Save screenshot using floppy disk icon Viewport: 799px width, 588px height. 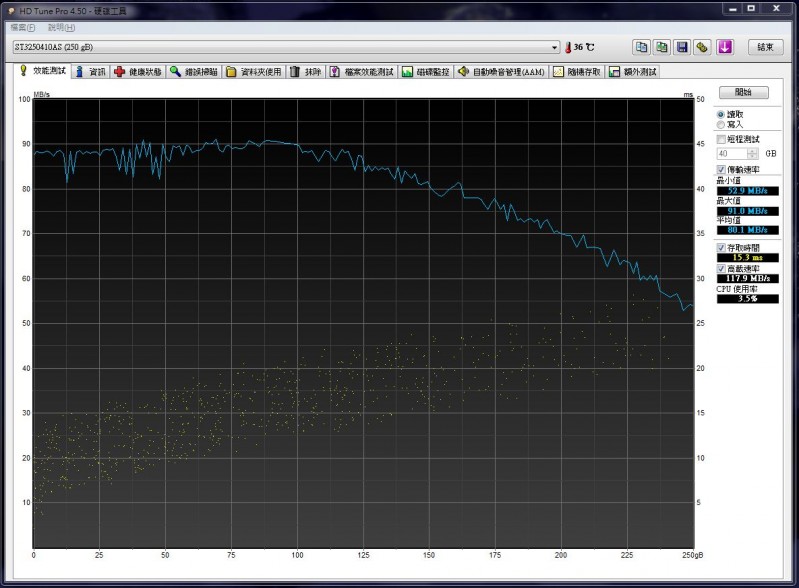pos(682,47)
